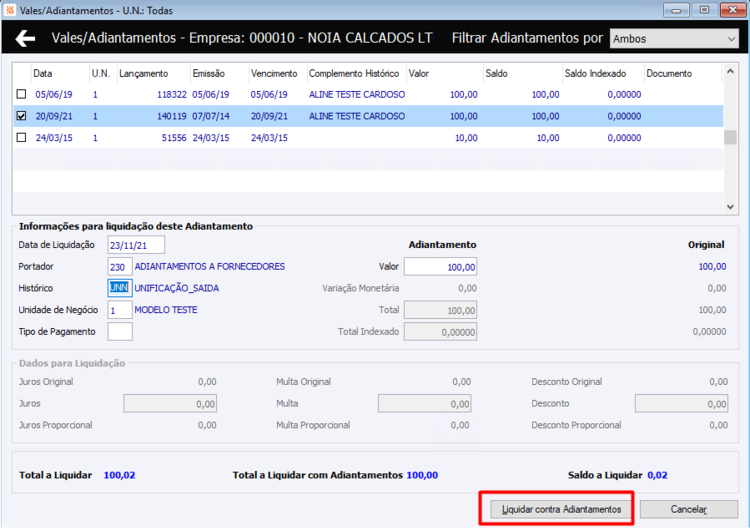The image size is (750, 531).
Task: Uncheck the 20/09/21 advance row checkbox
Action: [22, 116]
